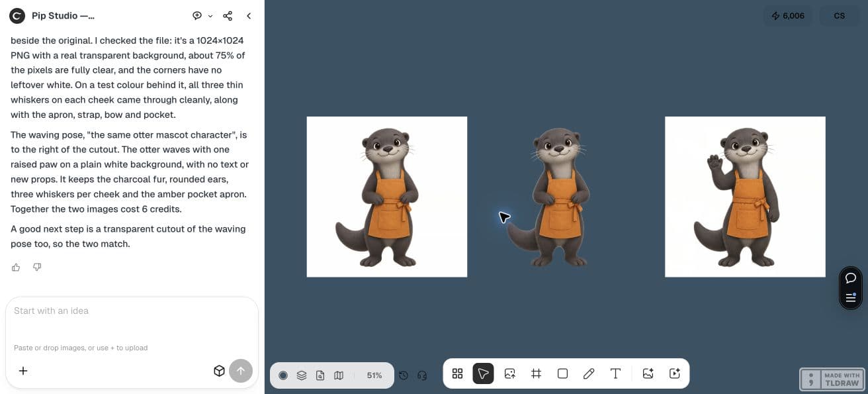Image resolution: width=868 pixels, height=394 pixels.
Task: Expand the chevron next to the new chat icon
Action: 210,16
